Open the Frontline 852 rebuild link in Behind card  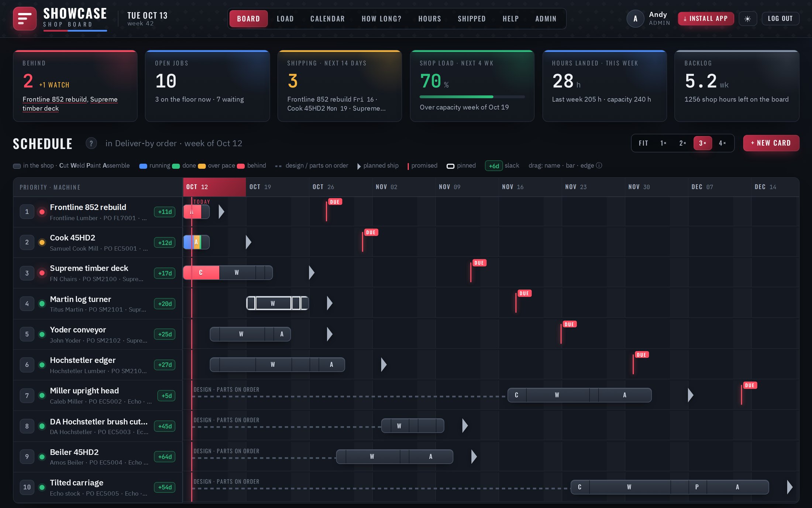click(55, 99)
